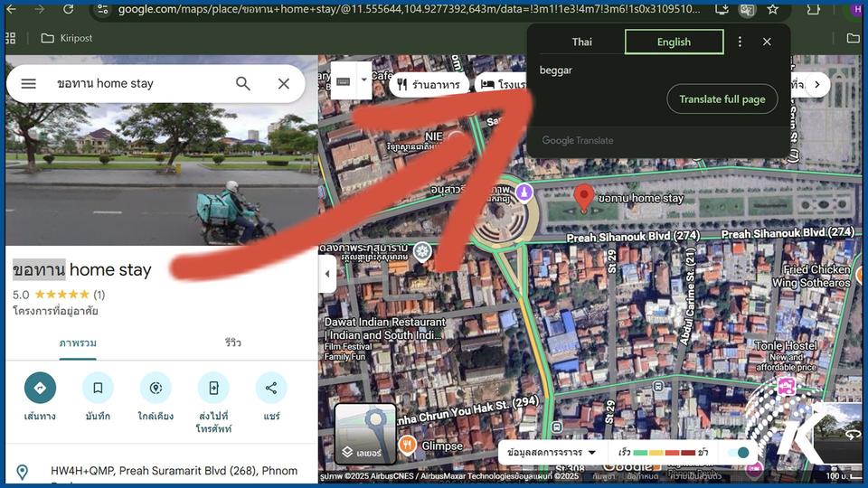This screenshot has height=488, width=868.
Task: Collapse the side panel arrow
Action: 326,274
